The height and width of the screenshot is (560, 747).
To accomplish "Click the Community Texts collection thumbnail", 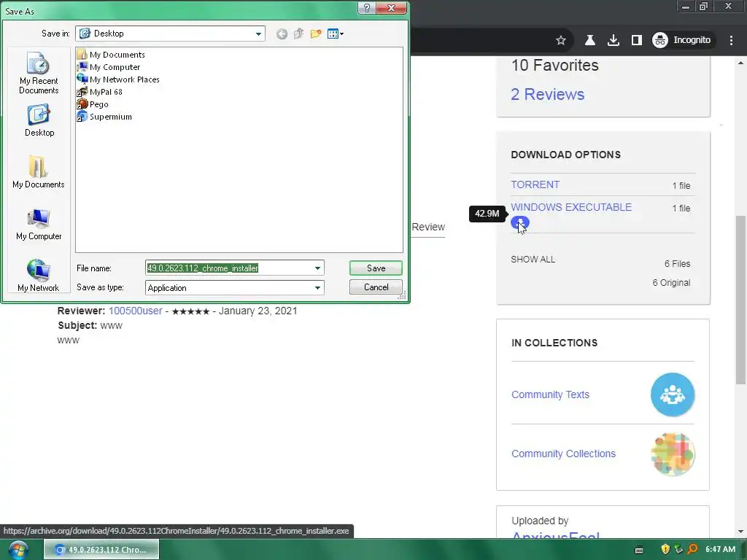I will coord(672,394).
